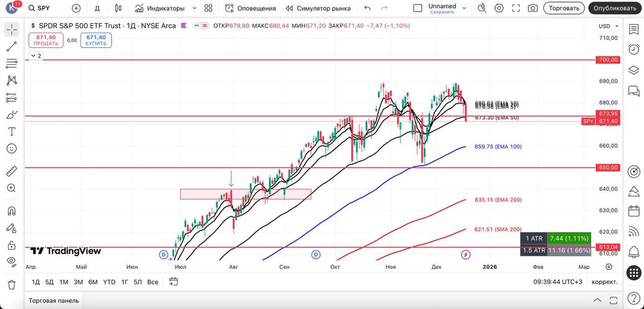Select the 1Д time range
The image size is (644, 309).
tap(36, 282)
